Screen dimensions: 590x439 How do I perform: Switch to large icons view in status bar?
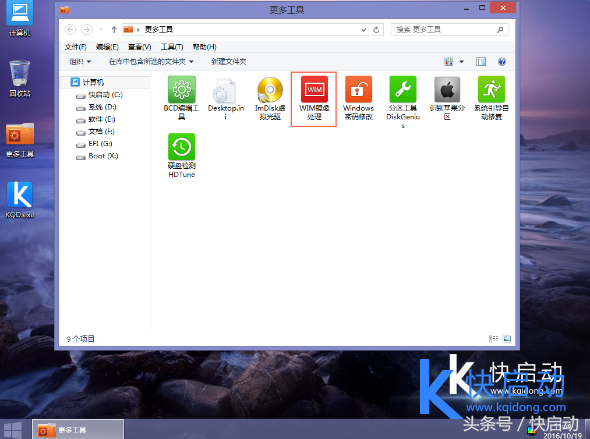click(x=507, y=339)
